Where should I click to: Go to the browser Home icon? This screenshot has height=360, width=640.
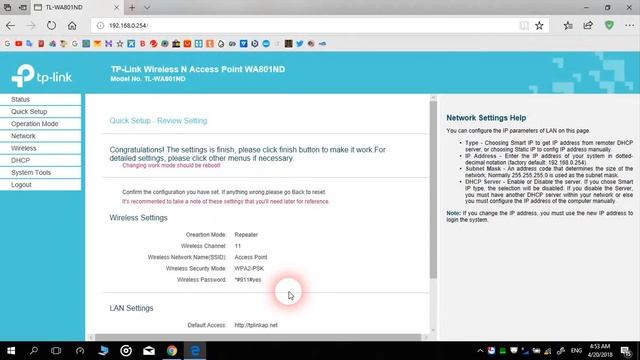click(72, 25)
